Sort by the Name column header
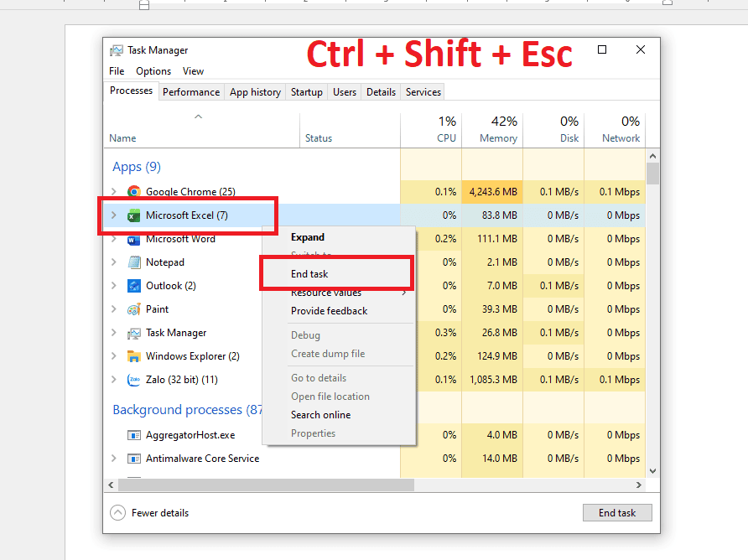 coord(201,130)
